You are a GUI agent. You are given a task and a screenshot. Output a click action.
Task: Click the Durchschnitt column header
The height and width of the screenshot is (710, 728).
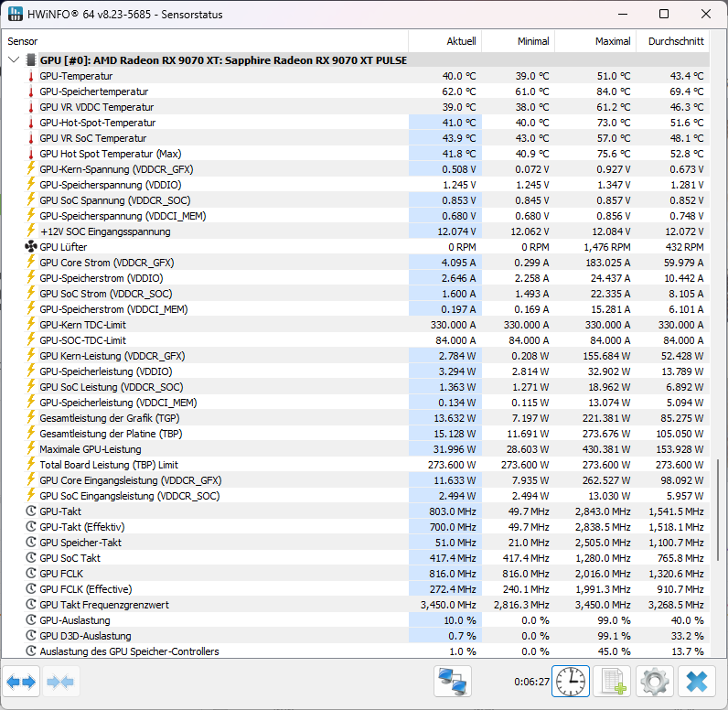coord(673,41)
